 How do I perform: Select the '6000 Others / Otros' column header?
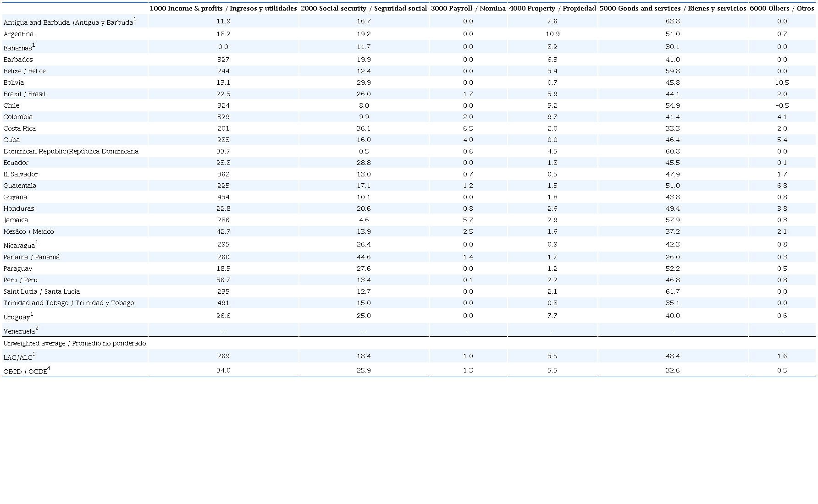point(782,8)
